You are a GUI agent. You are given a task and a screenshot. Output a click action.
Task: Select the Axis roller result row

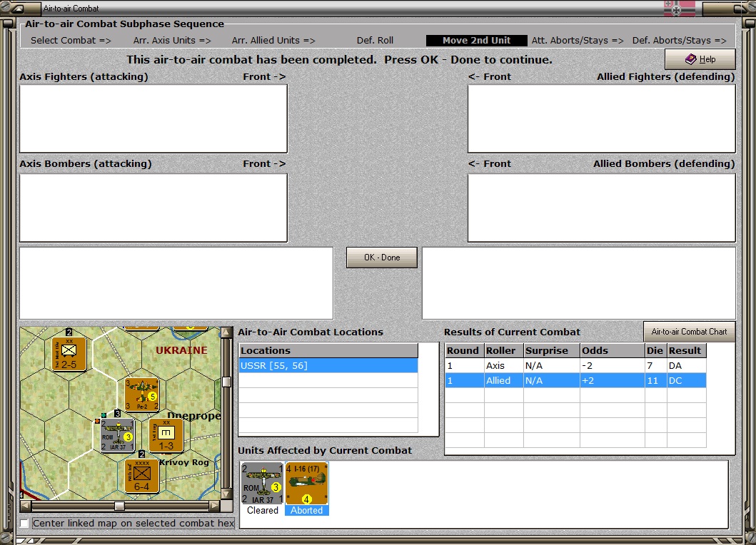(575, 366)
